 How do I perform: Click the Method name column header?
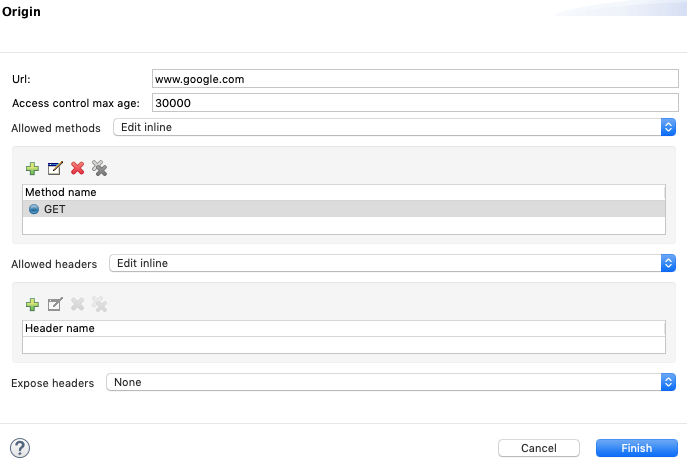(60, 192)
